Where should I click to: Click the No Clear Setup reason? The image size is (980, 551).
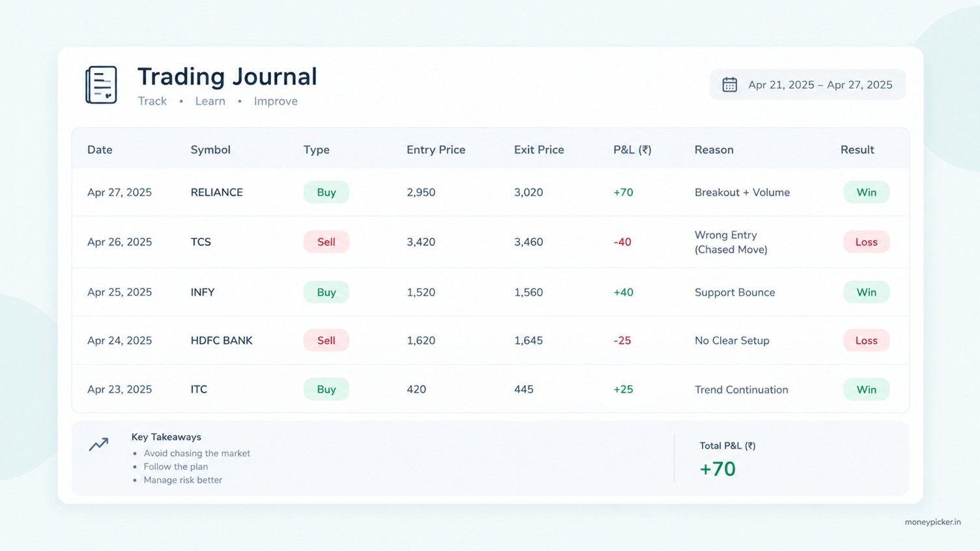tap(732, 340)
